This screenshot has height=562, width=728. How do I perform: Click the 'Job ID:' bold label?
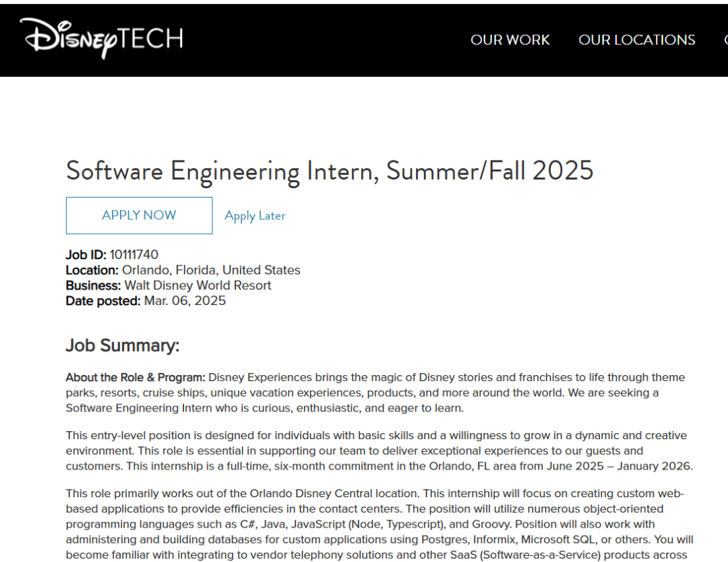(86, 255)
